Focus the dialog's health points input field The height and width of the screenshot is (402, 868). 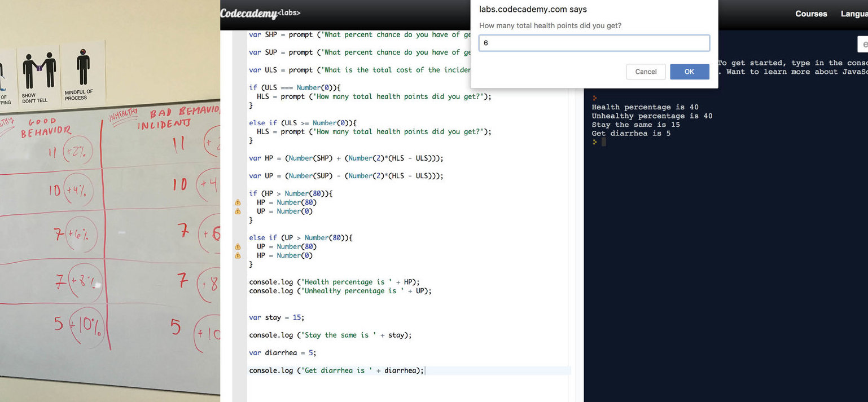click(594, 43)
